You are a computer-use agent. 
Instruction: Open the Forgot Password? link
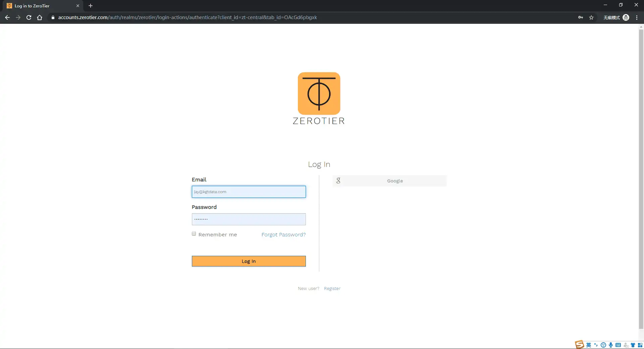point(283,235)
